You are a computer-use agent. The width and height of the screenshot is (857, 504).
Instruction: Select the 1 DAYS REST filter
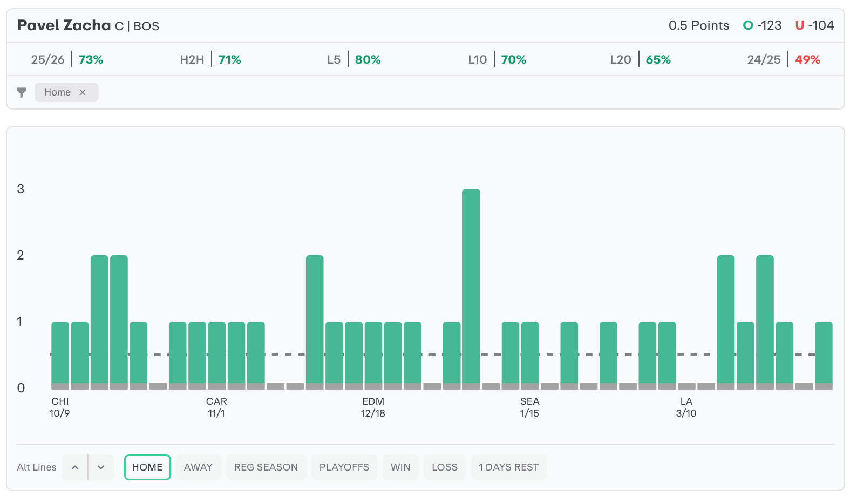pos(508,467)
